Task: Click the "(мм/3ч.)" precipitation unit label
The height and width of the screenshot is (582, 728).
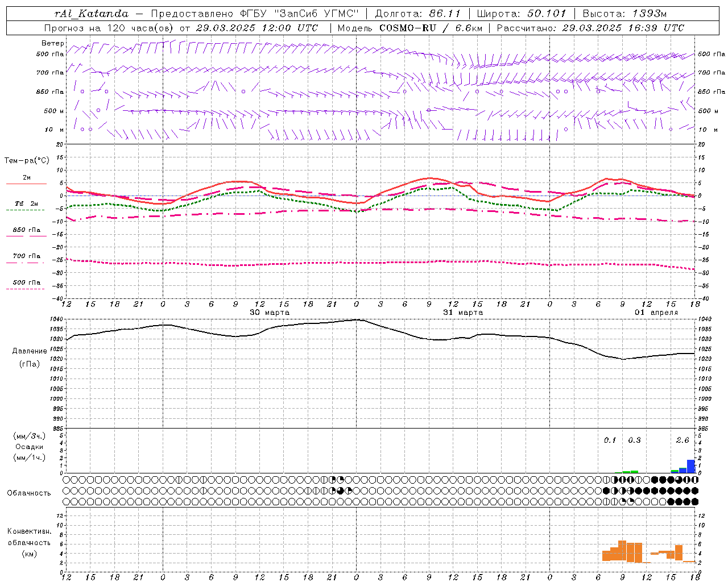Action: [x=30, y=436]
